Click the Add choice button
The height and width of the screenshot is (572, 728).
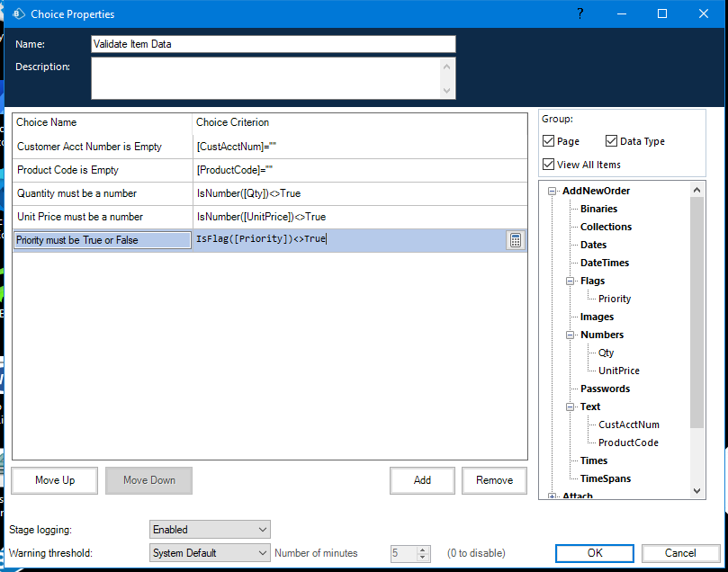point(422,480)
